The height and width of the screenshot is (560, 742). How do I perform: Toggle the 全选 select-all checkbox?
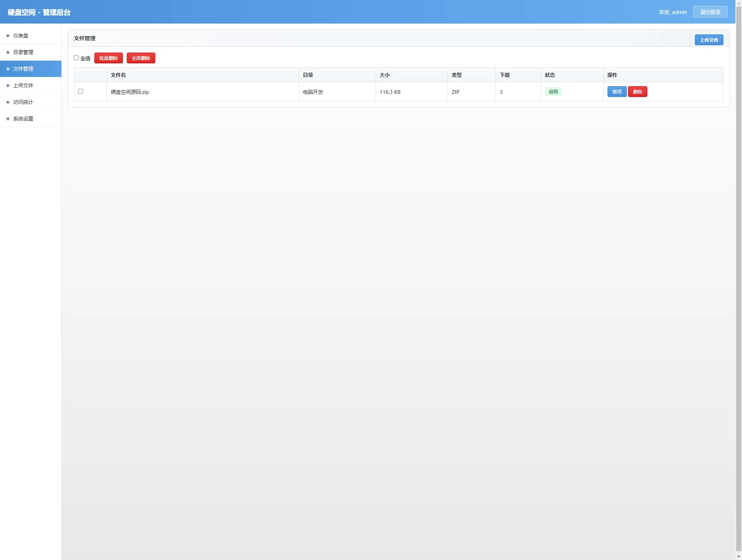click(x=76, y=58)
